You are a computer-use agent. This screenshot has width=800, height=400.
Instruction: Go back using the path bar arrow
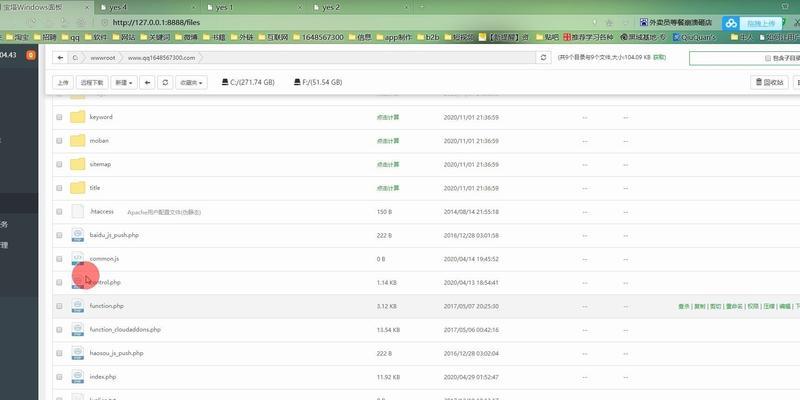(x=60, y=58)
